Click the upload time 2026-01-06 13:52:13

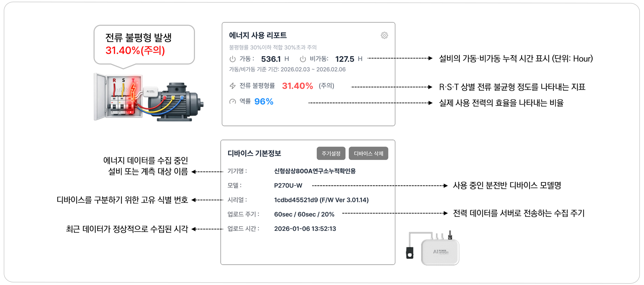[x=305, y=229]
